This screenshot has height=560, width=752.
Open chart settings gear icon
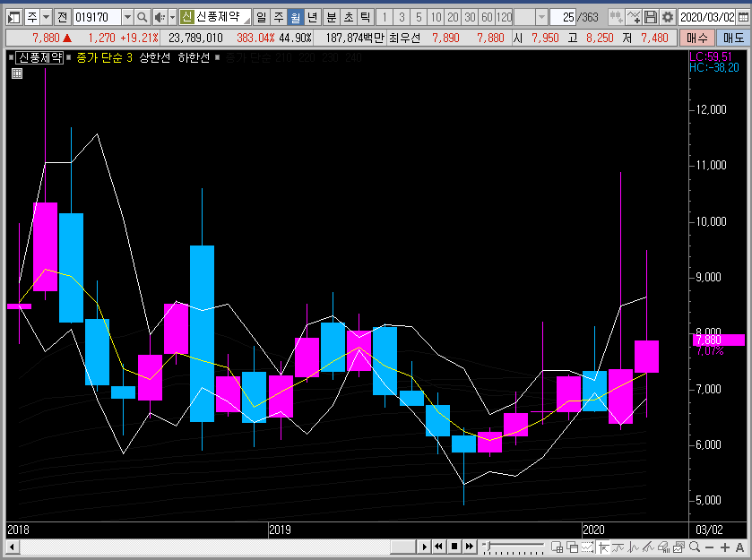(x=667, y=18)
